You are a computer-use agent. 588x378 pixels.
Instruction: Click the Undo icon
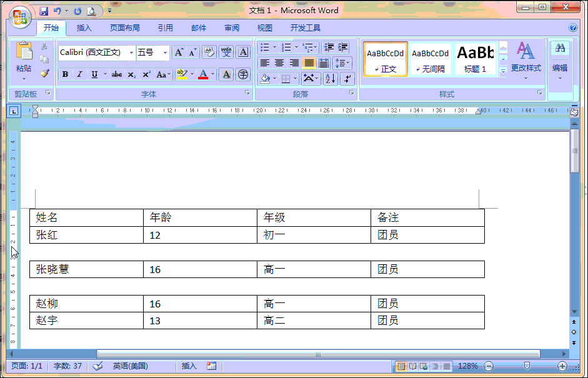click(57, 11)
